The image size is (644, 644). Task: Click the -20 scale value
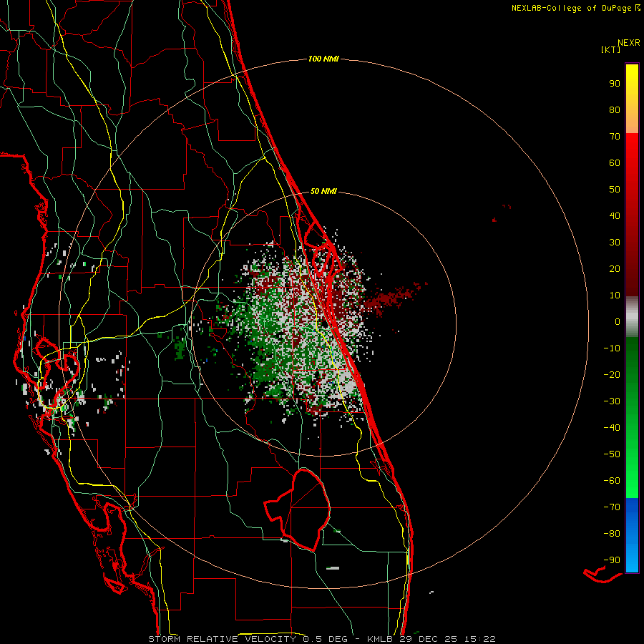point(612,374)
